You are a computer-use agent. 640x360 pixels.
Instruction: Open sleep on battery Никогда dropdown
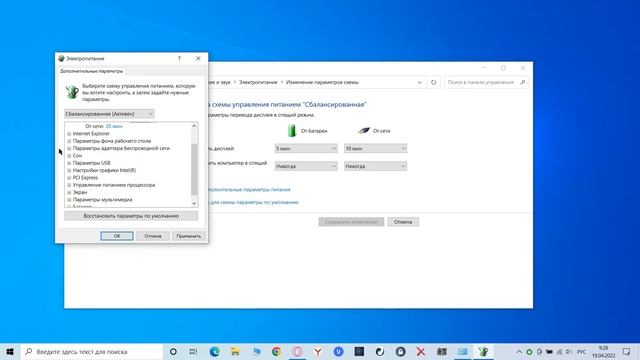[306, 166]
